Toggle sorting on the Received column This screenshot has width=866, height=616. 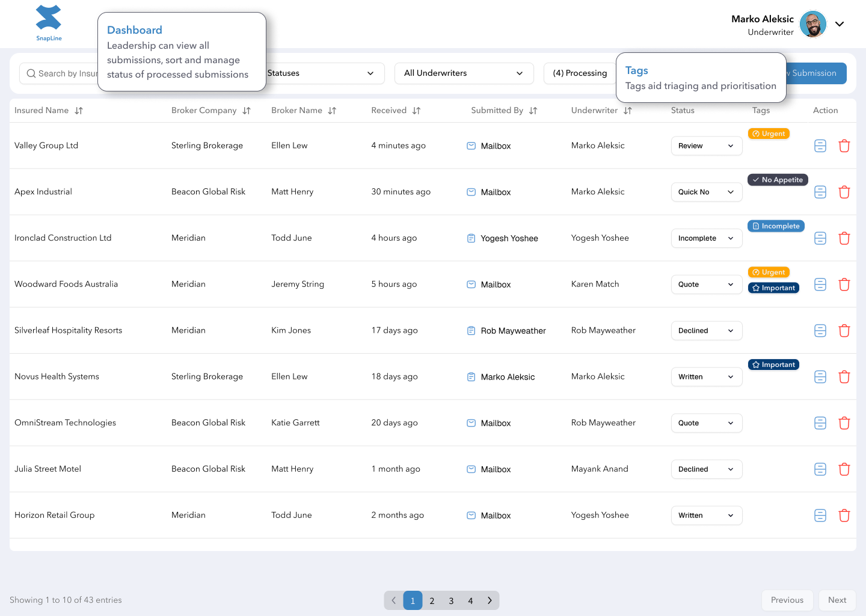416,110
